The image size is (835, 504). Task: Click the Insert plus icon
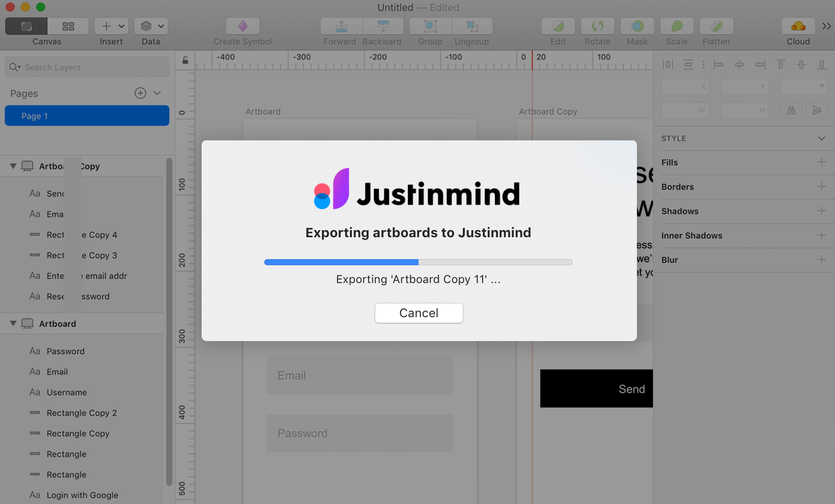point(106,26)
